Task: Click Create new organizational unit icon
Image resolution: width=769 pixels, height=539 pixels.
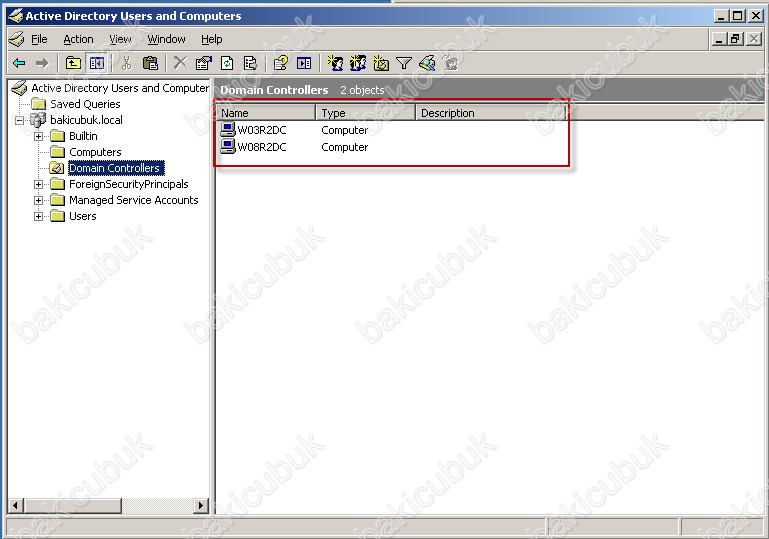Action: [x=381, y=63]
